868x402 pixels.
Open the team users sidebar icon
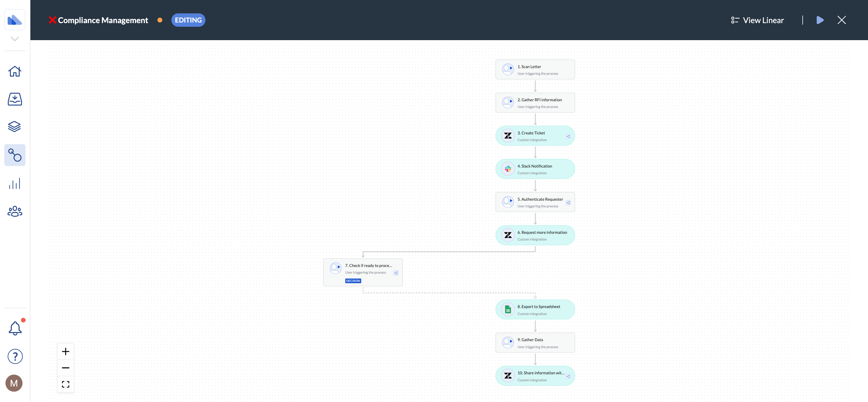[15, 211]
